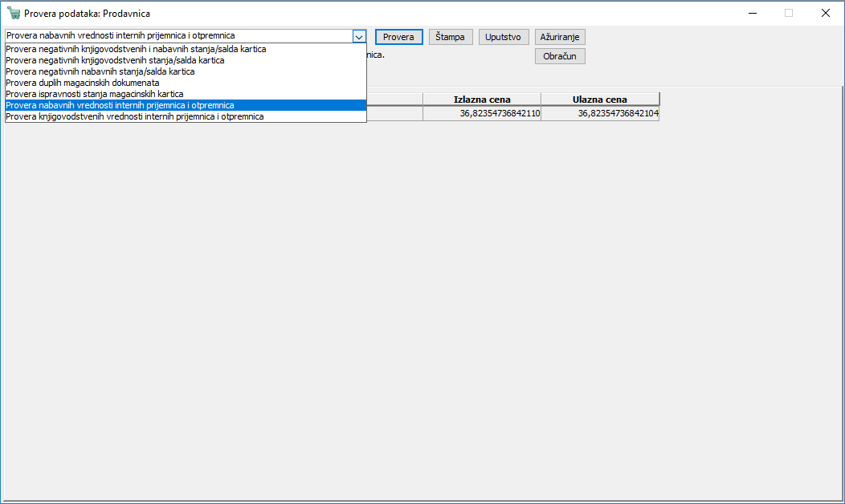Print results using Štampa button
The width and height of the screenshot is (845, 504).
pyautogui.click(x=450, y=37)
